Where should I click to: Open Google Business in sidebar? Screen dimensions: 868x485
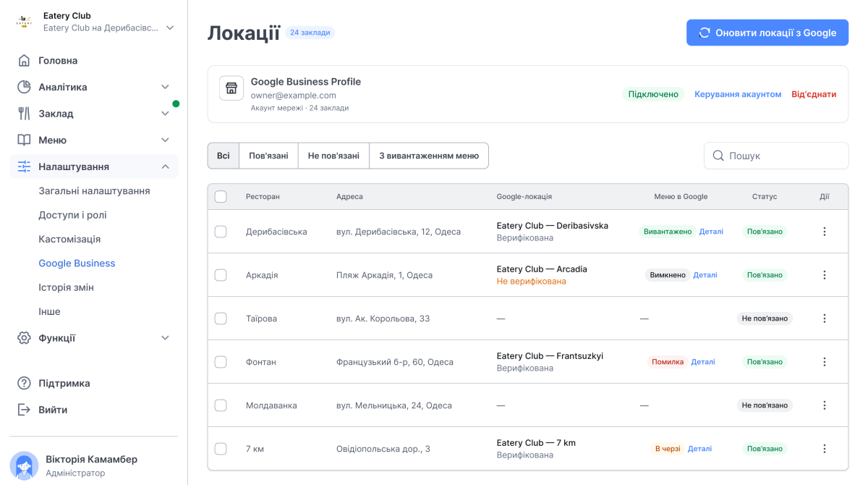[x=77, y=263]
